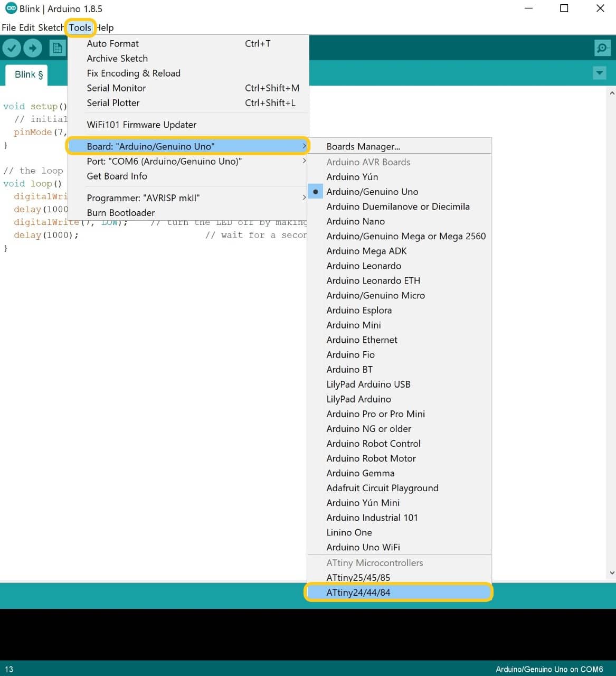Viewport: 616px width, 676px height.
Task: Open the Serial Monitor magnifier icon
Action: click(x=602, y=49)
